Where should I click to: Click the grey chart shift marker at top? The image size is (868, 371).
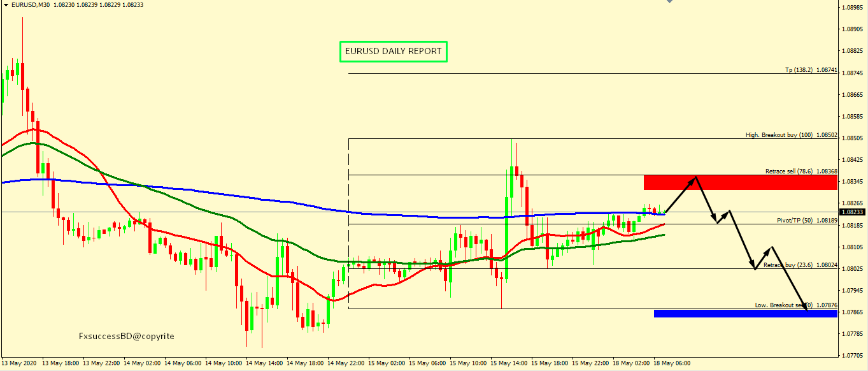pos(669,2)
